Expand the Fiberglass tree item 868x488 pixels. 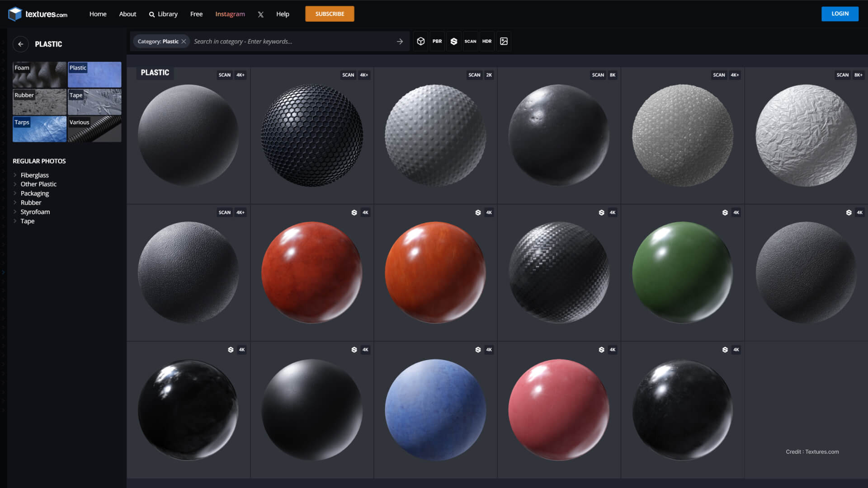(x=15, y=175)
